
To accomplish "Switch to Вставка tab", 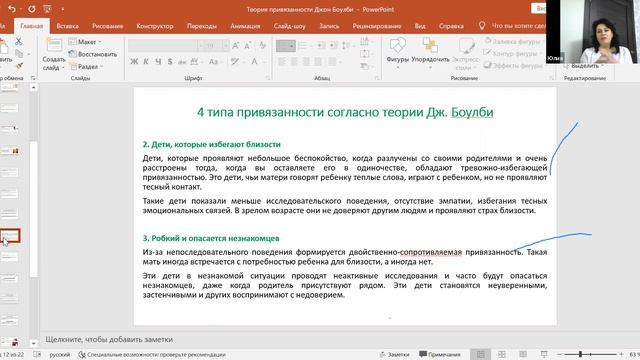I will coord(67,26).
